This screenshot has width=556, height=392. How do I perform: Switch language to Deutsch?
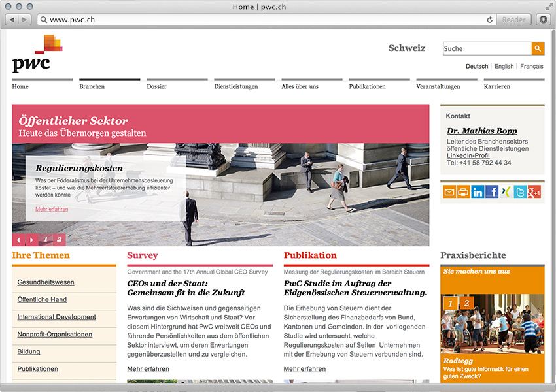pyautogui.click(x=477, y=66)
